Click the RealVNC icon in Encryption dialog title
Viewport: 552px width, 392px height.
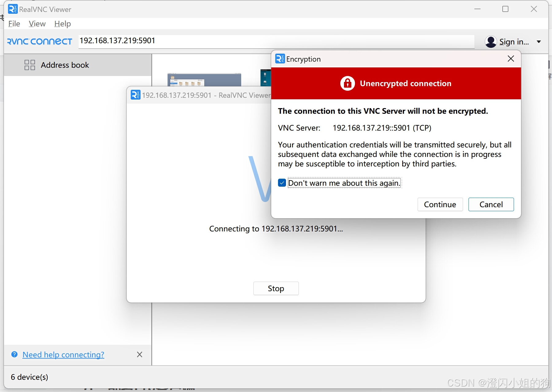coord(280,59)
